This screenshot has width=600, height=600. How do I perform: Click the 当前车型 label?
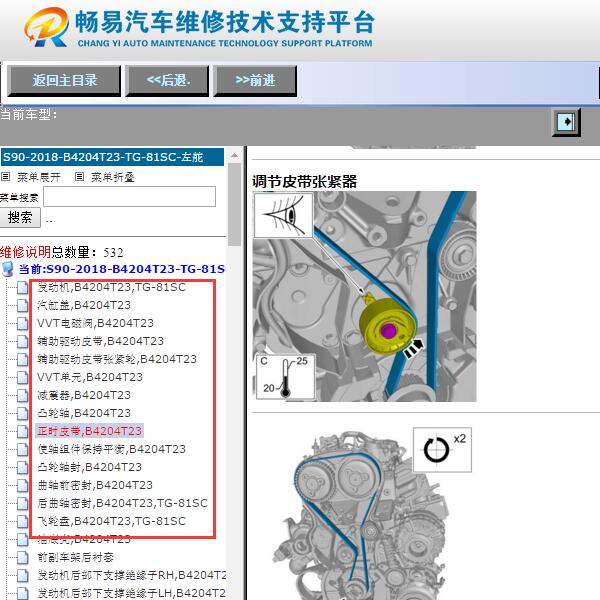(x=29, y=114)
